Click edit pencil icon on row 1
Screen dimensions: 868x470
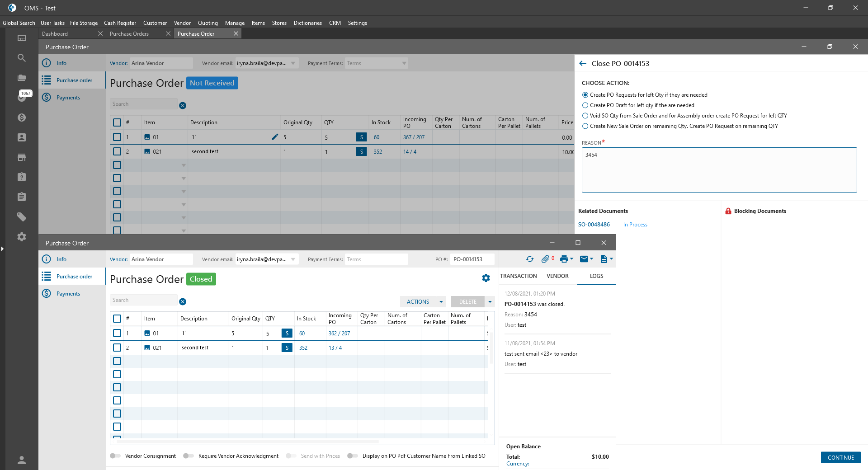pos(274,137)
